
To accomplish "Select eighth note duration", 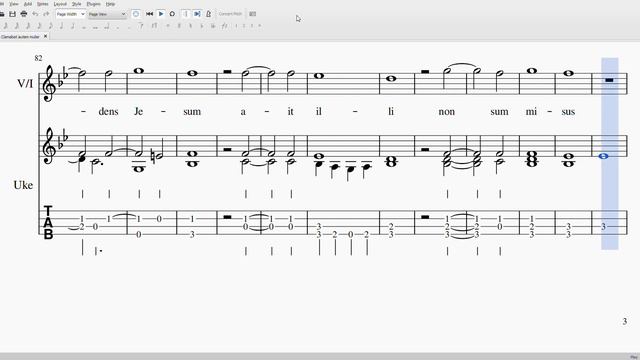I will click(50, 26).
